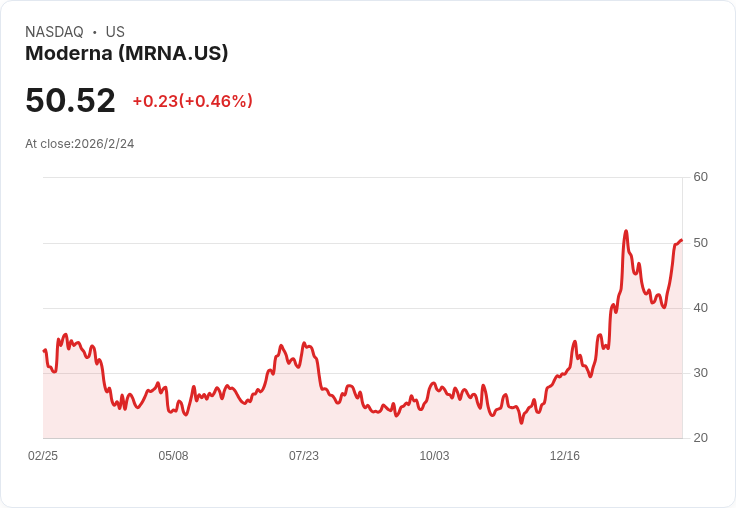Click the NASDAQ exchange label
Image resolution: width=736 pixels, height=508 pixels.
pyautogui.click(x=54, y=32)
